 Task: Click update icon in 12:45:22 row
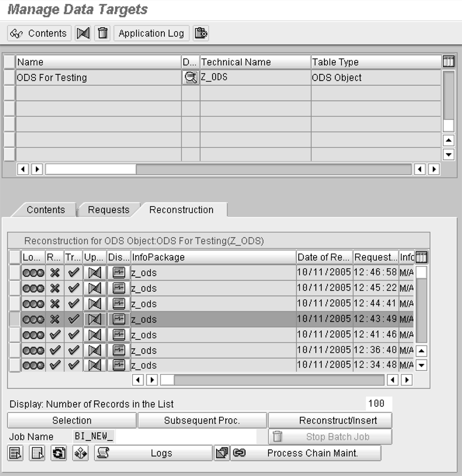click(94, 288)
